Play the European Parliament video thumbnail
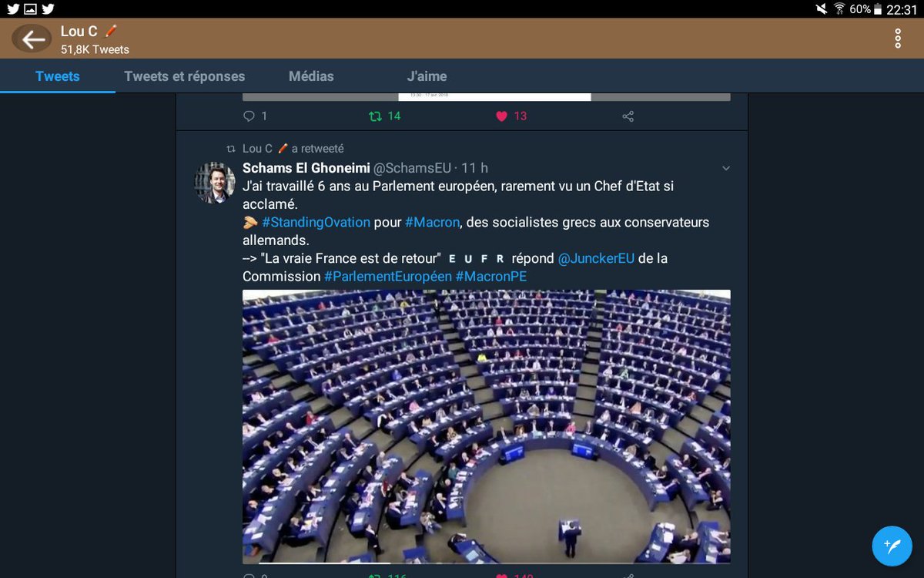924x578 pixels. [487, 427]
